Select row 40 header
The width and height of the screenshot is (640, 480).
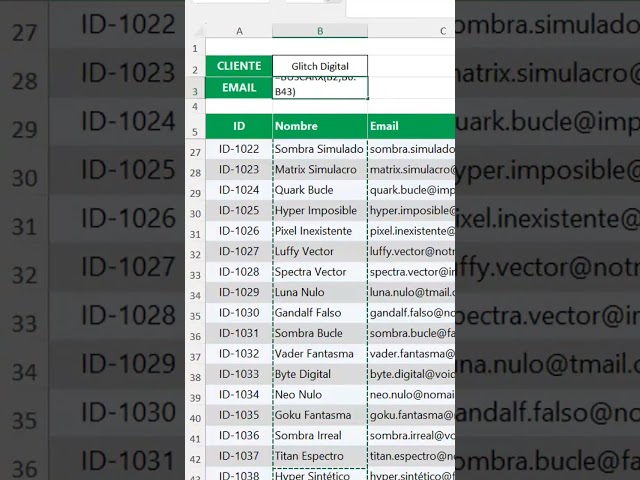pos(195,418)
